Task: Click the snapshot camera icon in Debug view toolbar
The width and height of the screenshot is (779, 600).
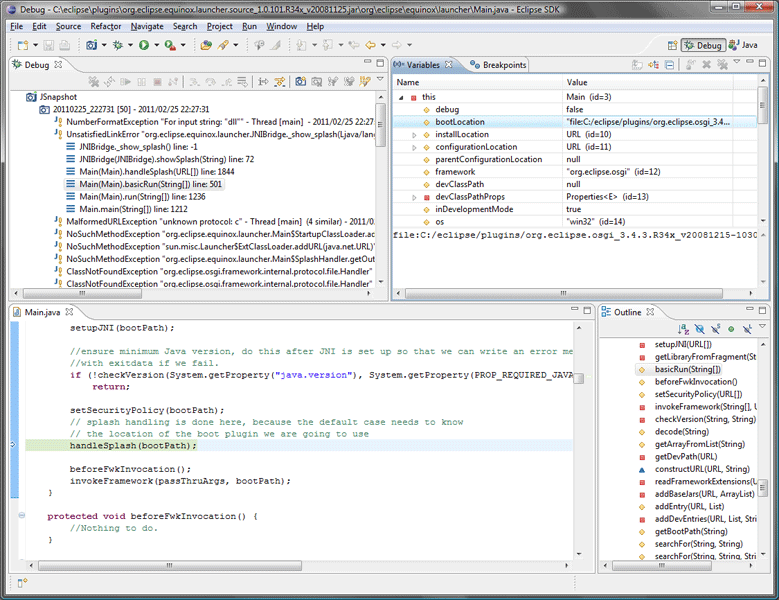Action: pos(301,81)
